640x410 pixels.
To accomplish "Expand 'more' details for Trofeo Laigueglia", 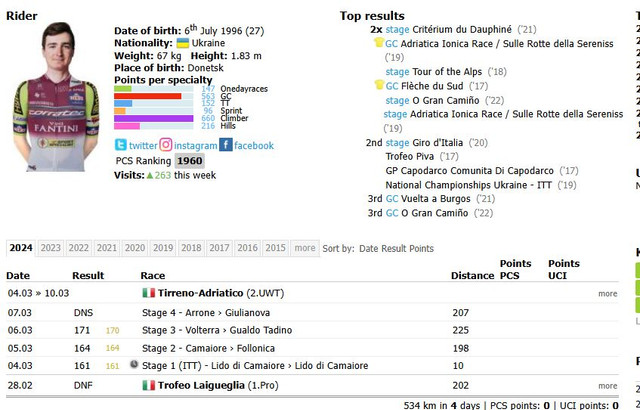I will pos(607,386).
